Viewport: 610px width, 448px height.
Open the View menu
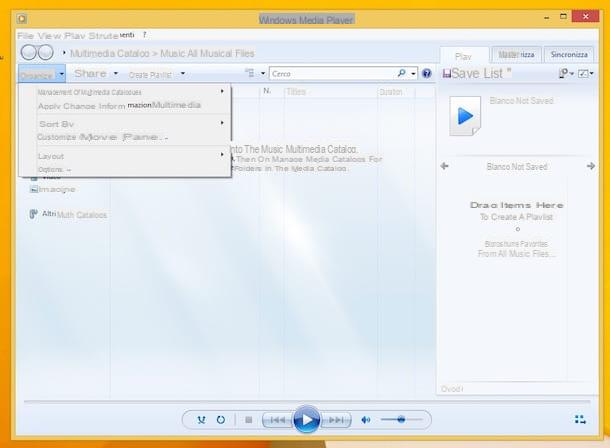tap(49, 36)
